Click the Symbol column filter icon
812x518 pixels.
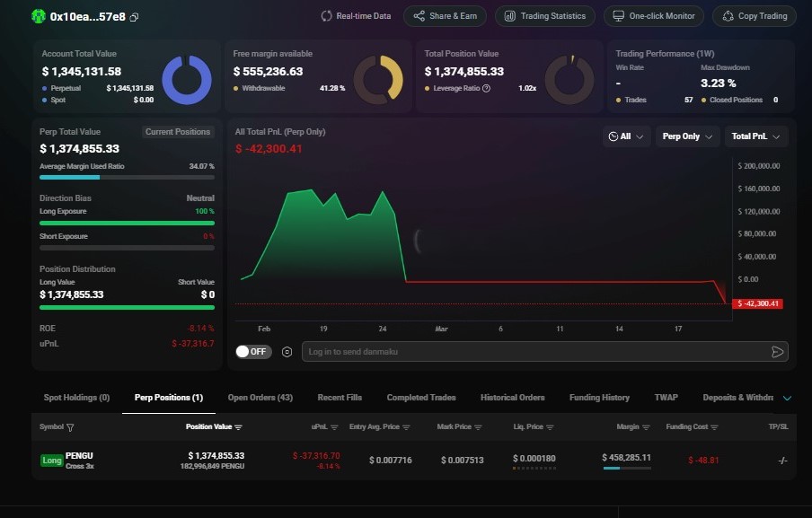tap(70, 427)
